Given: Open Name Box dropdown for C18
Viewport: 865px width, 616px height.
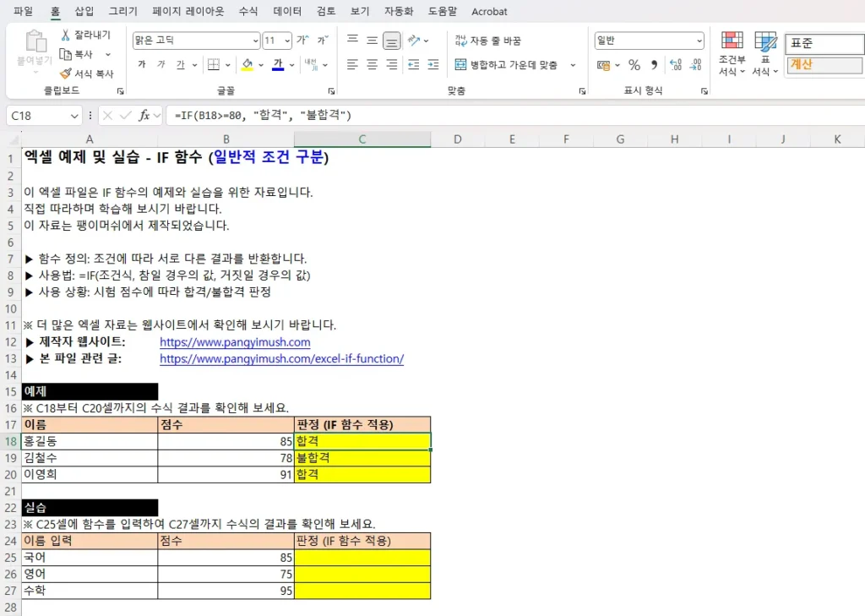Looking at the screenshot, I should coord(74,116).
